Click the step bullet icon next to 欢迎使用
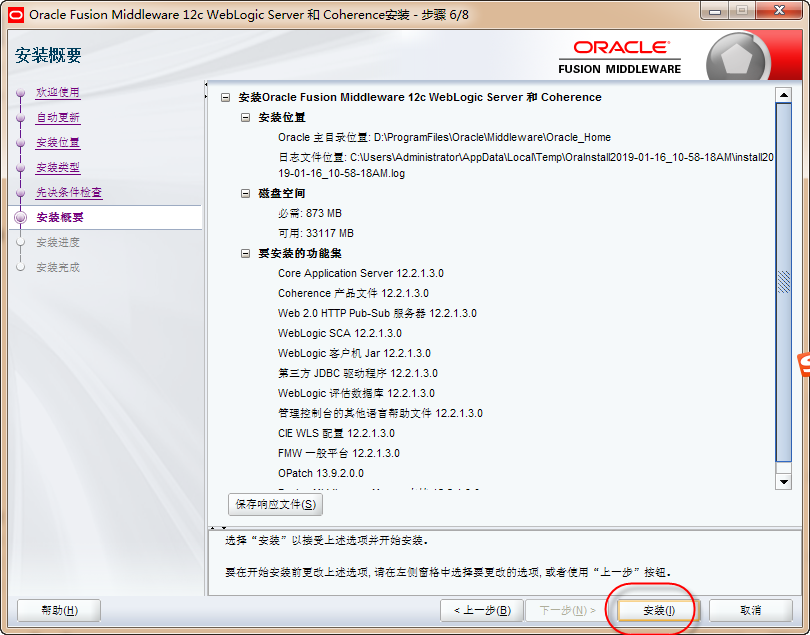 coord(21,93)
